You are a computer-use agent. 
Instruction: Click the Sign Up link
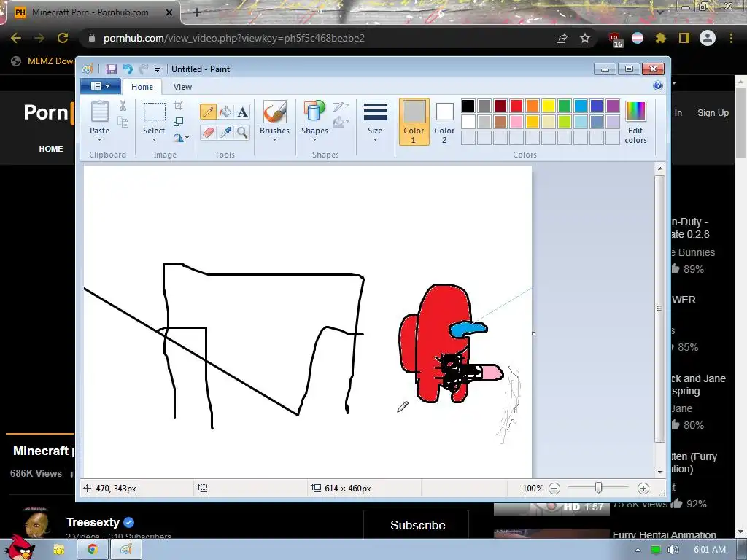tap(713, 113)
